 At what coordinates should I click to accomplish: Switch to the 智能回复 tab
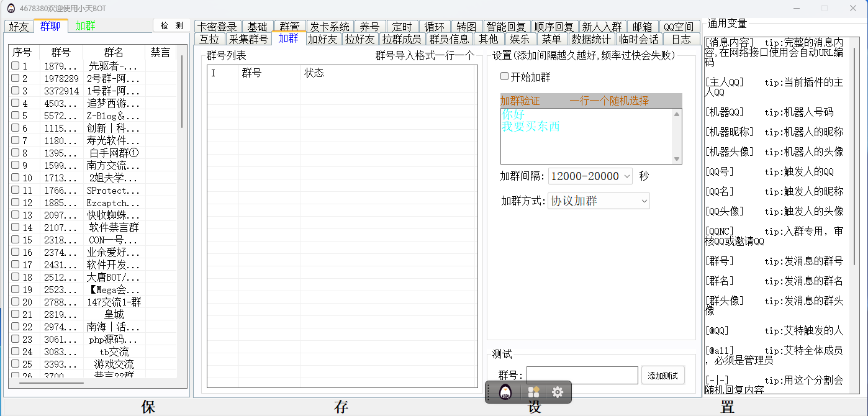click(506, 27)
